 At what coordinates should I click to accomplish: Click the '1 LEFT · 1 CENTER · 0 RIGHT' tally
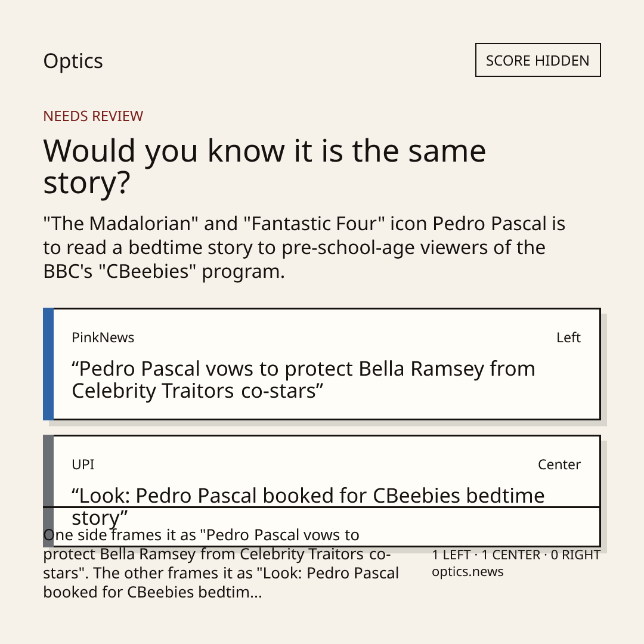click(516, 555)
